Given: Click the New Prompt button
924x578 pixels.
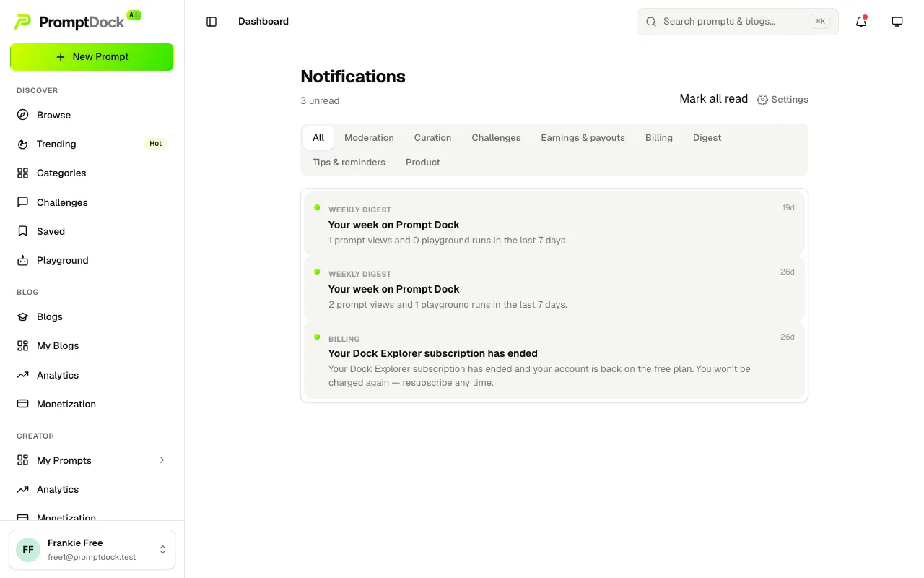Looking at the screenshot, I should [x=92, y=57].
